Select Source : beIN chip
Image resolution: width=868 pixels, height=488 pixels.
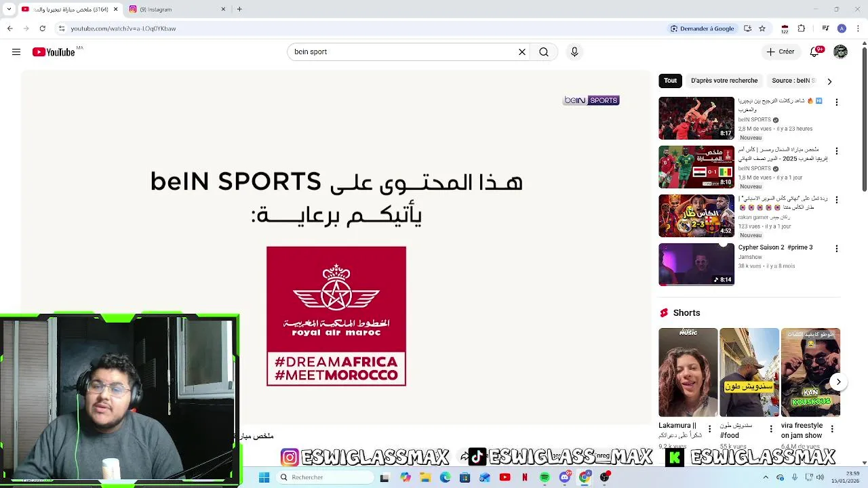(791, 81)
